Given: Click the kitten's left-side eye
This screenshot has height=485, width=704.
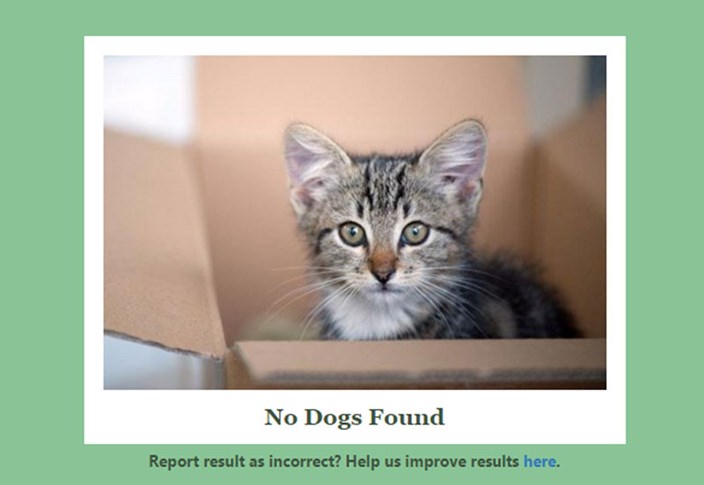Looking at the screenshot, I should point(352,234).
